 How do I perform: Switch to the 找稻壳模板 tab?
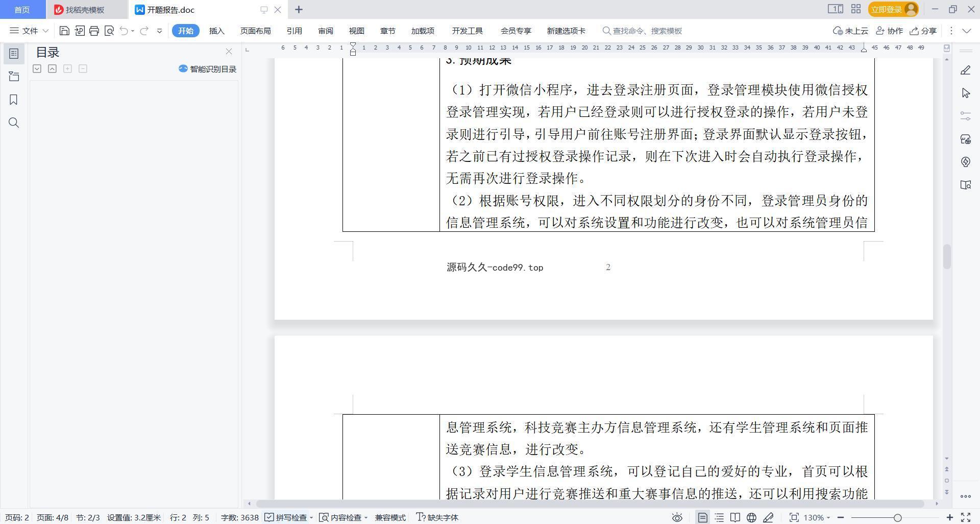86,10
